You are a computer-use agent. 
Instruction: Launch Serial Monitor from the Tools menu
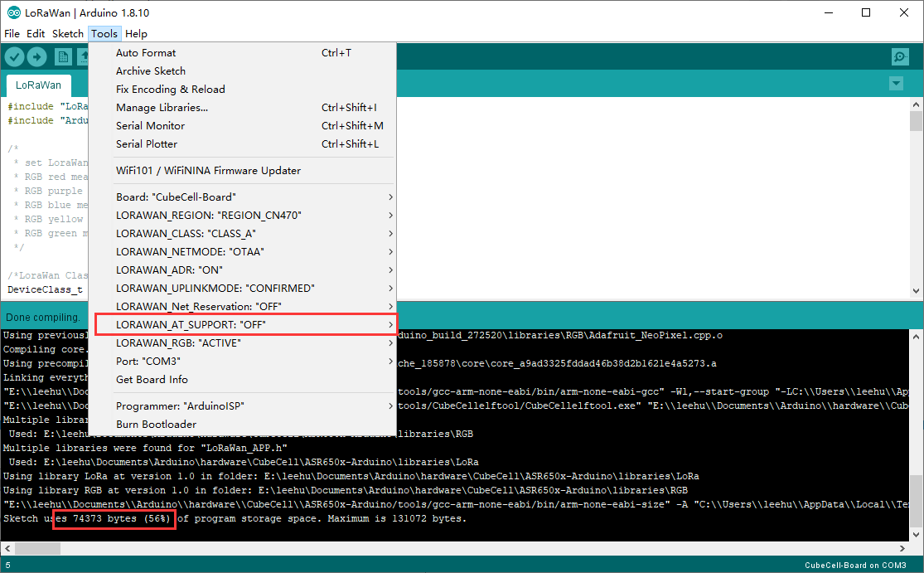pyautogui.click(x=243, y=126)
